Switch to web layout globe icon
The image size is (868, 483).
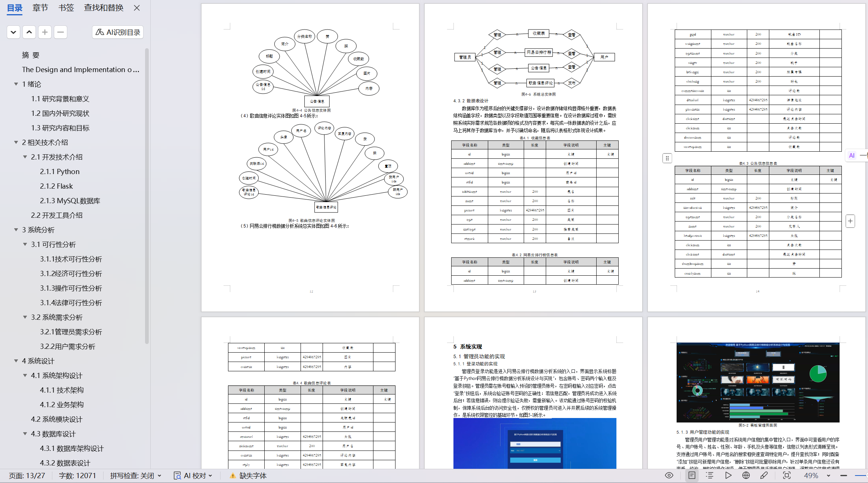coord(746,475)
